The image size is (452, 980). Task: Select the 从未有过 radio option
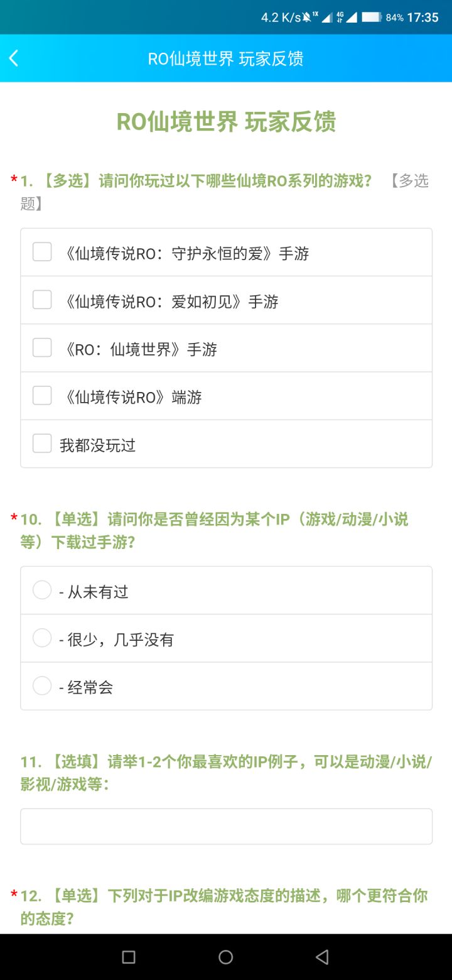coord(226,591)
